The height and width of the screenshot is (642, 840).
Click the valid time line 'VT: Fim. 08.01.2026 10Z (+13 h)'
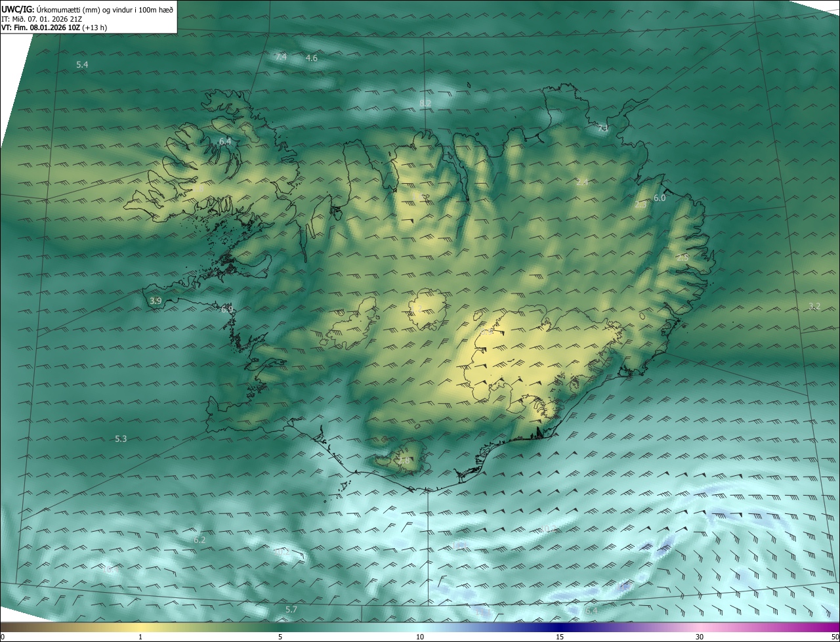coord(54,28)
